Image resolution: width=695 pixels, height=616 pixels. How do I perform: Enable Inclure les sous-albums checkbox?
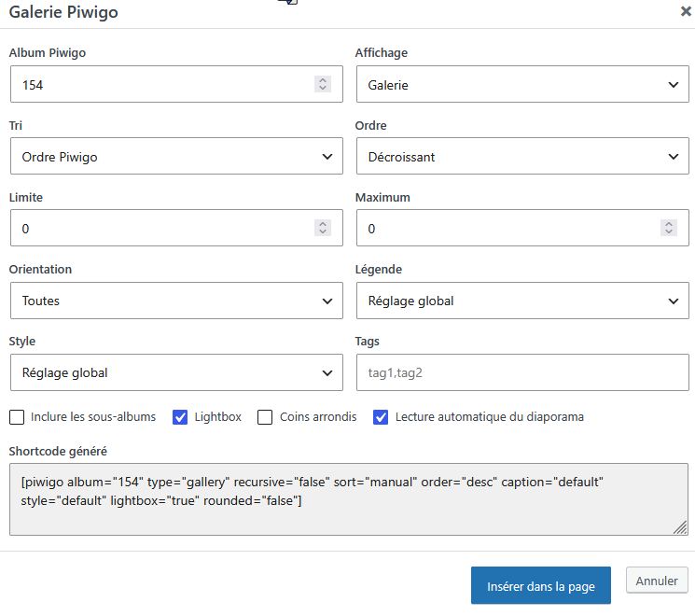point(17,417)
